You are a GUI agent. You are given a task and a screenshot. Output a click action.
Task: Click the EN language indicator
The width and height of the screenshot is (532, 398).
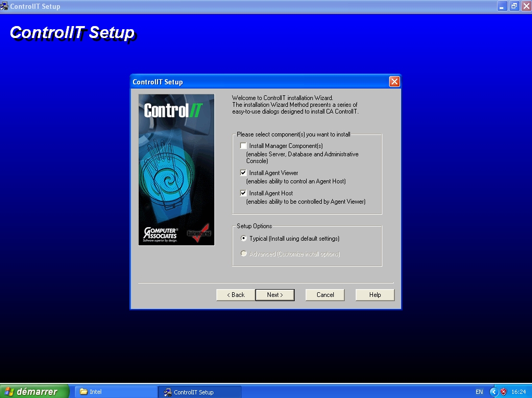479,392
